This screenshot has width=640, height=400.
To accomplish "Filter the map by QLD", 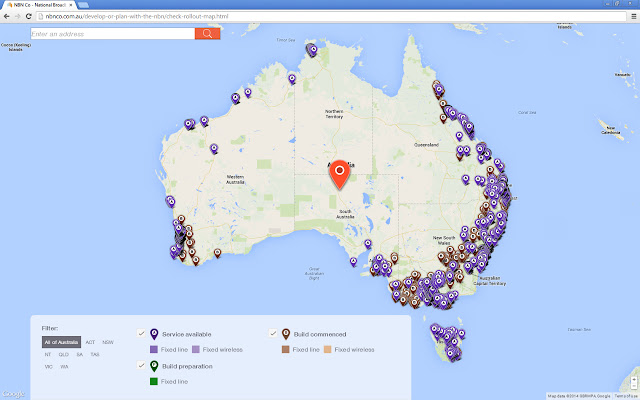I will click(x=64, y=354).
